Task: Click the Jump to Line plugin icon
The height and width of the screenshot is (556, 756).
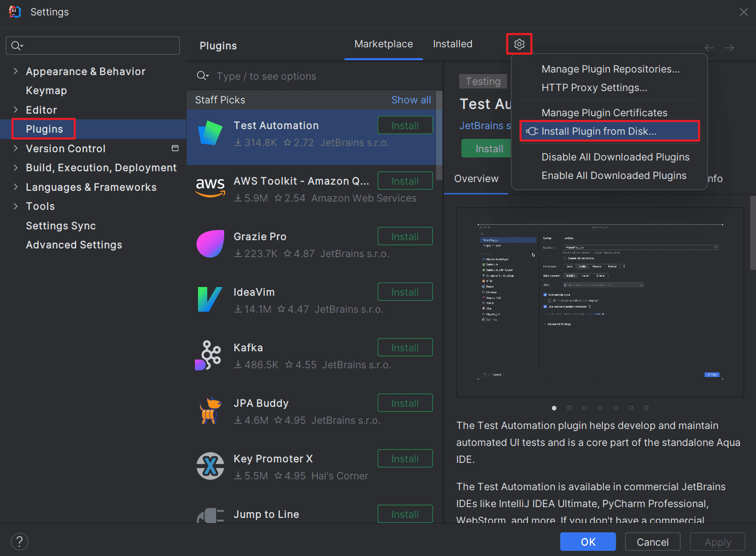Action: [210, 516]
